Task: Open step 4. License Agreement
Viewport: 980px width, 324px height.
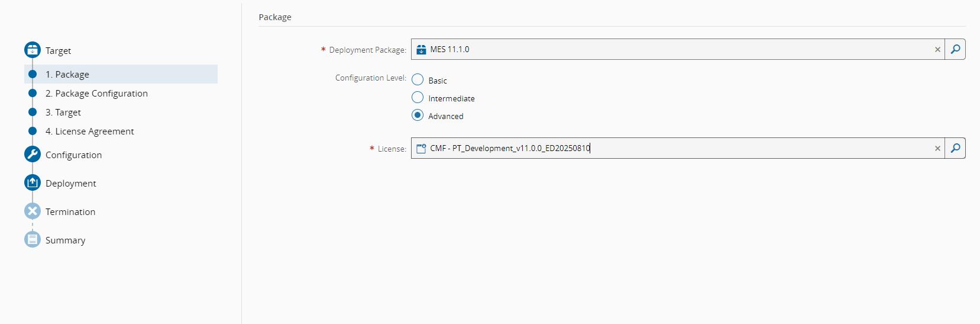Action: pos(90,131)
